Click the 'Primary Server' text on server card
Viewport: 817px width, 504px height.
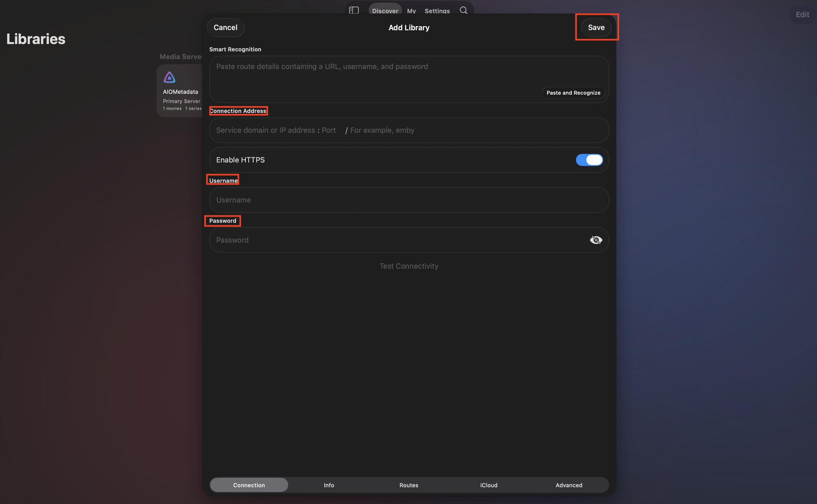pyautogui.click(x=181, y=101)
